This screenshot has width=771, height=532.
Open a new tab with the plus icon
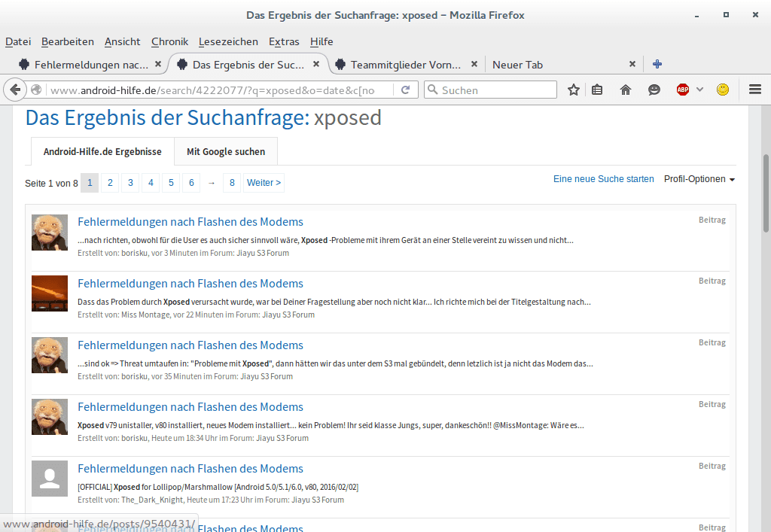657,65
